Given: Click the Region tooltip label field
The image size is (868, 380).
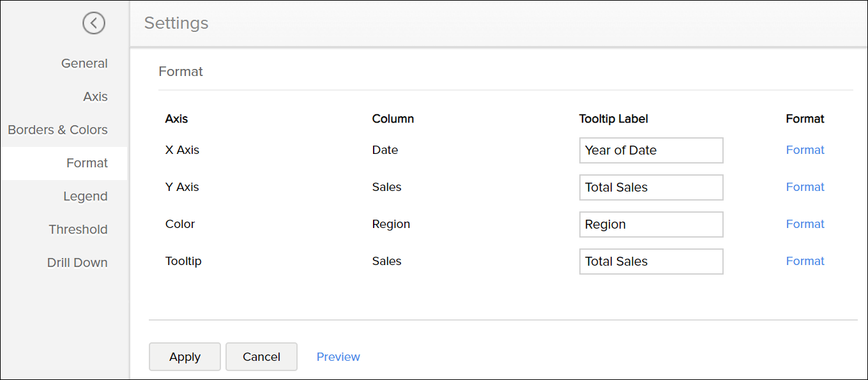Looking at the screenshot, I should (x=650, y=224).
